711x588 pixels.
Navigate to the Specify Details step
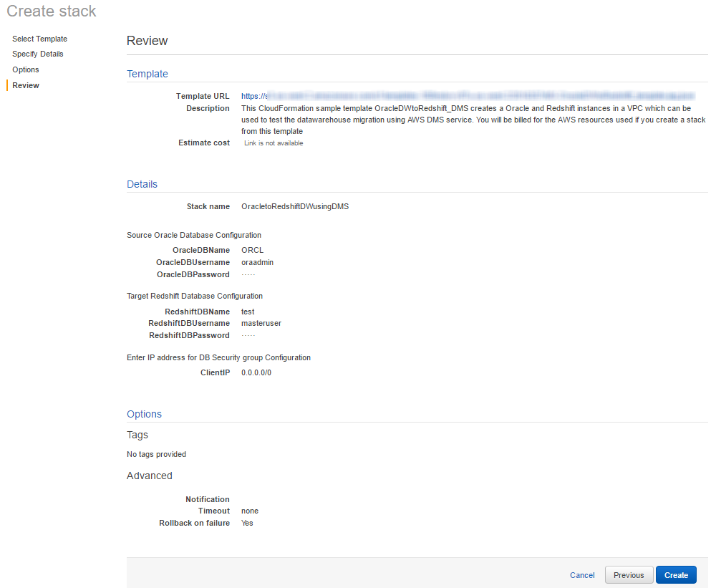pos(37,54)
